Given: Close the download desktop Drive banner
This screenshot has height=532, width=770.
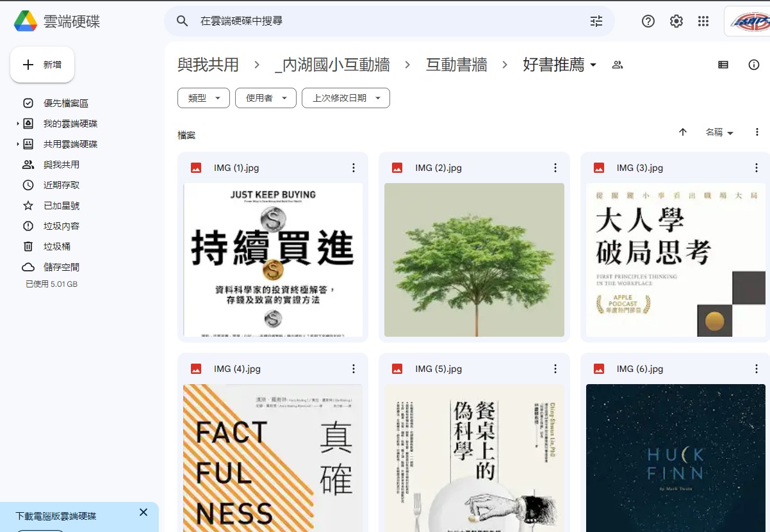Looking at the screenshot, I should 143,512.
